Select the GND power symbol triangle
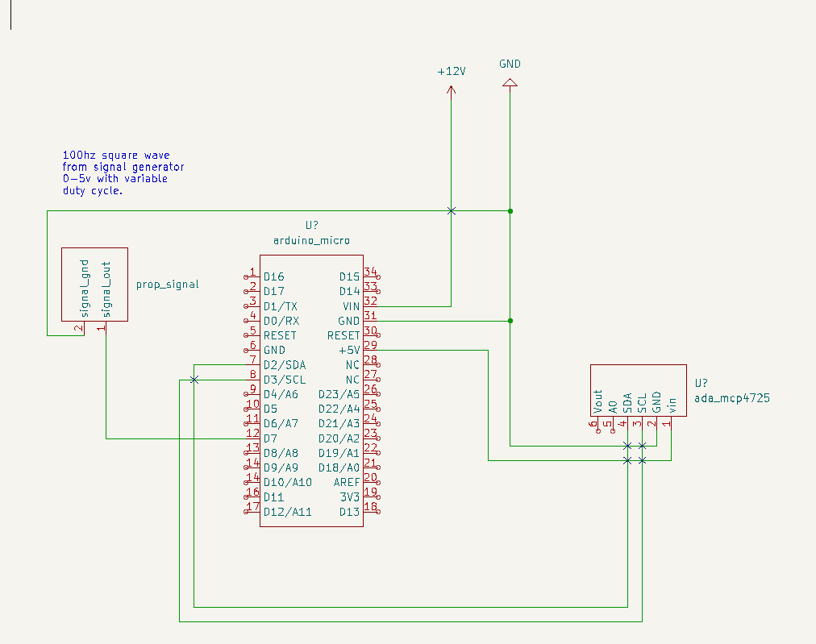This screenshot has width=816, height=644. (510, 82)
